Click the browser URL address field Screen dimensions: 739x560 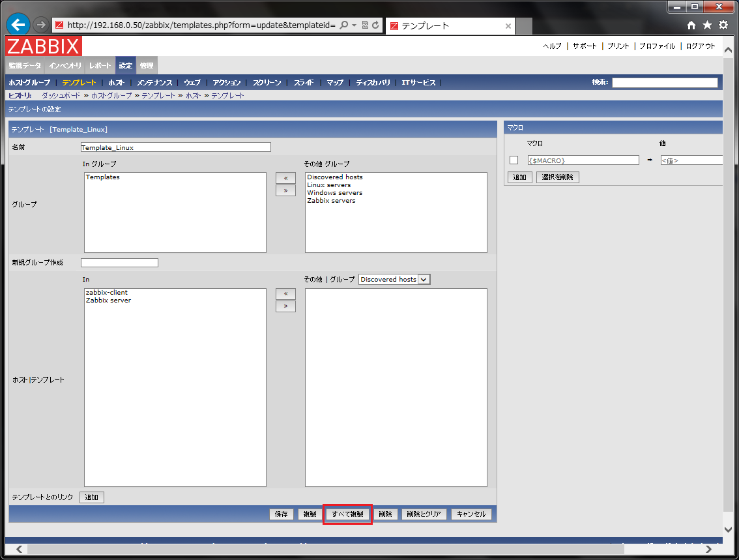click(x=201, y=25)
